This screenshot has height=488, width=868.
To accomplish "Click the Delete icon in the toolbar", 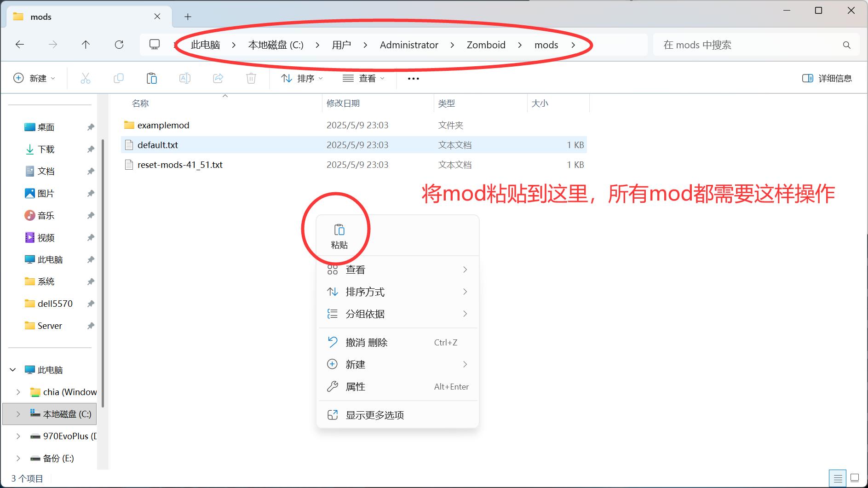I will pyautogui.click(x=251, y=78).
